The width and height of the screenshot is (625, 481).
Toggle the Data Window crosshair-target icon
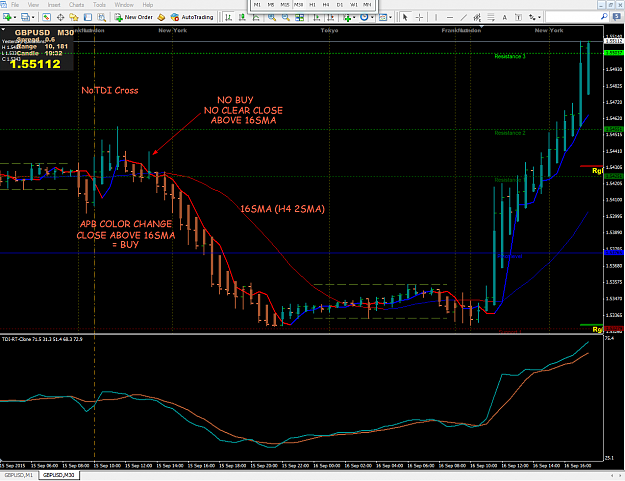[60, 17]
